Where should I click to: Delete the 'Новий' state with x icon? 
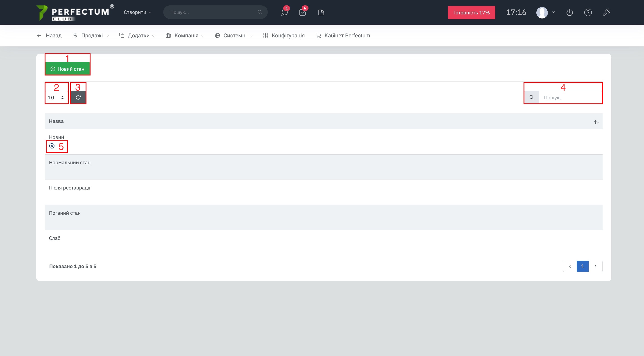[x=52, y=146]
